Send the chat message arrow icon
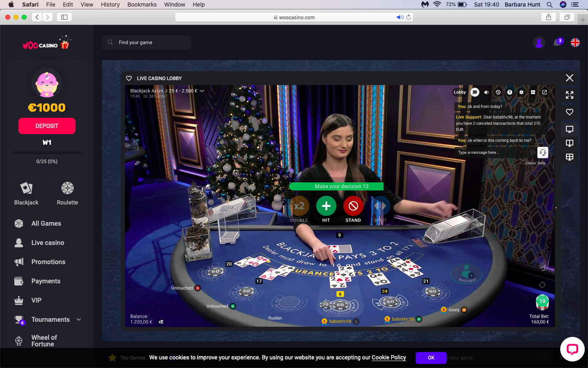The height and width of the screenshot is (368, 588). pos(532,153)
